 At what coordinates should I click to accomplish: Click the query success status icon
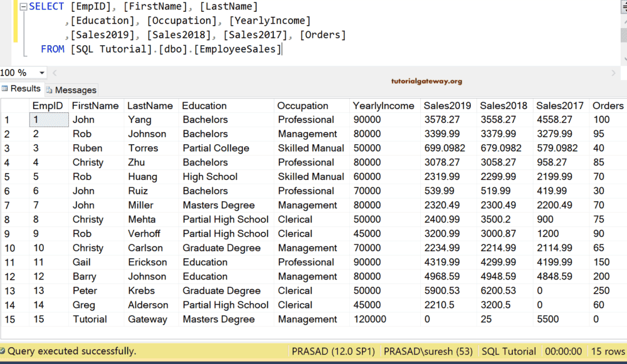coord(5,351)
